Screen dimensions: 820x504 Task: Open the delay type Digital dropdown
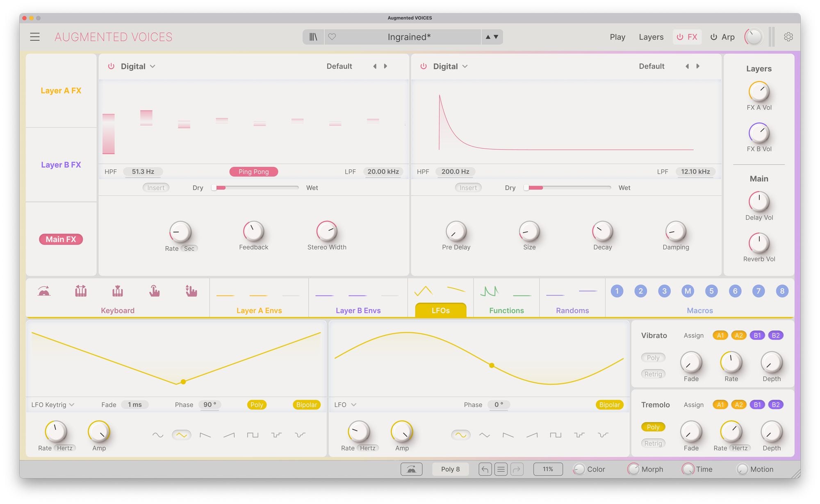138,66
